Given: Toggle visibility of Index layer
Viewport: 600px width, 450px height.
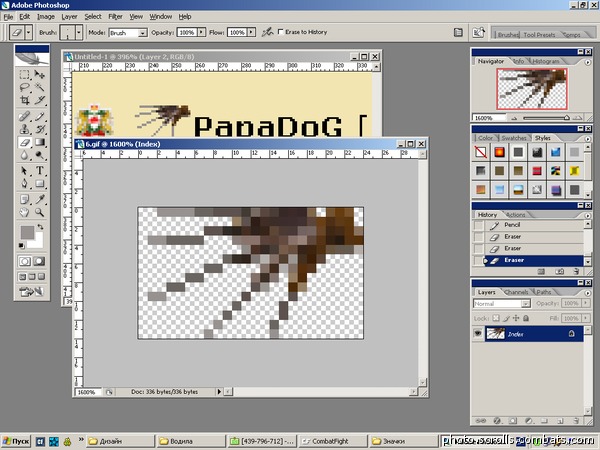Looking at the screenshot, I should [x=478, y=334].
